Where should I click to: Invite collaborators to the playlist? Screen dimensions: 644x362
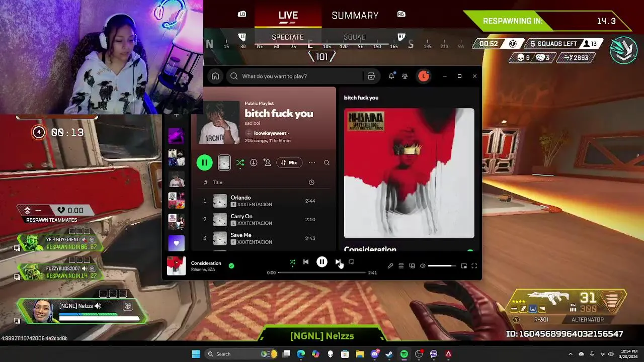pyautogui.click(x=267, y=162)
